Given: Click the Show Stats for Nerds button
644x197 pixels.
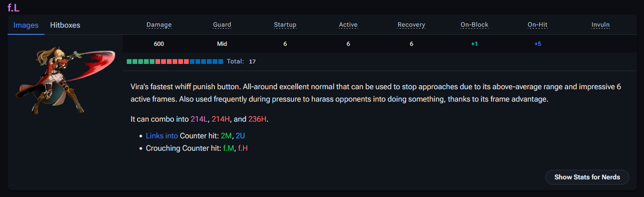Looking at the screenshot, I should pos(587,177).
